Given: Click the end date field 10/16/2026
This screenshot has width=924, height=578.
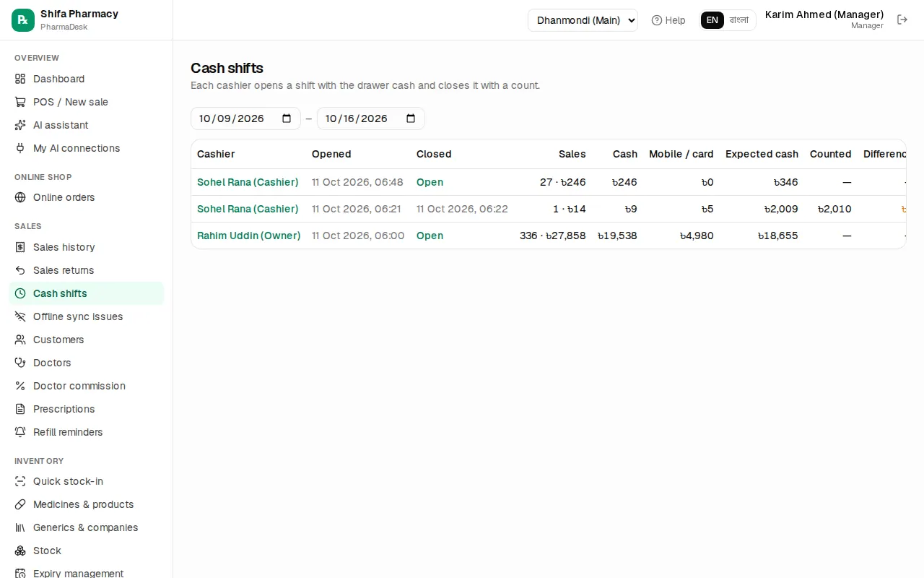Looking at the screenshot, I should click(x=370, y=118).
